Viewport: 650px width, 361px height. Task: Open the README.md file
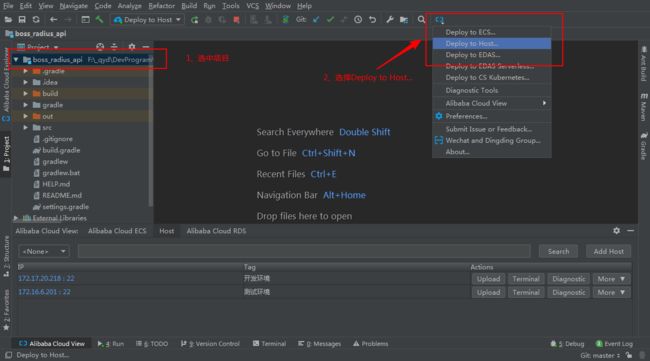pos(62,195)
